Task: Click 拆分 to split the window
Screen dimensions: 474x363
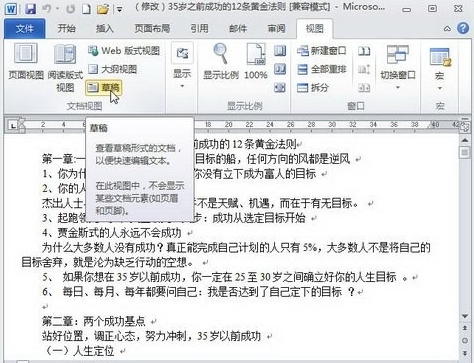Action: click(x=313, y=87)
